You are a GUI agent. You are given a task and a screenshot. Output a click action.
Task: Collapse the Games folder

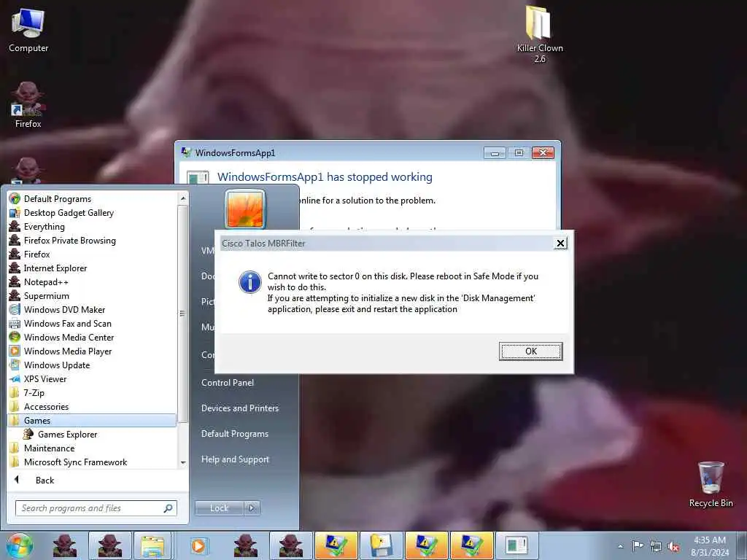(93, 421)
